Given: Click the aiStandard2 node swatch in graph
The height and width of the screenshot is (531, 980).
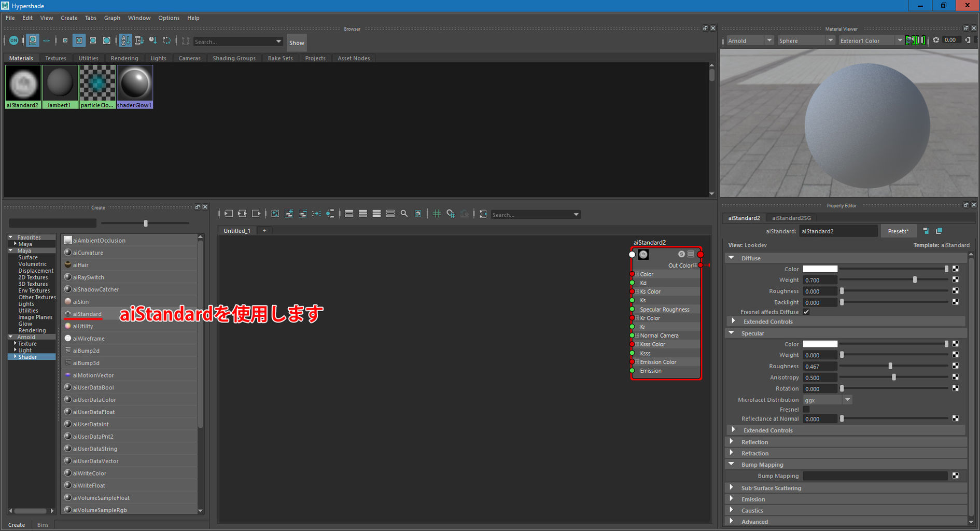Looking at the screenshot, I should pyautogui.click(x=643, y=254).
